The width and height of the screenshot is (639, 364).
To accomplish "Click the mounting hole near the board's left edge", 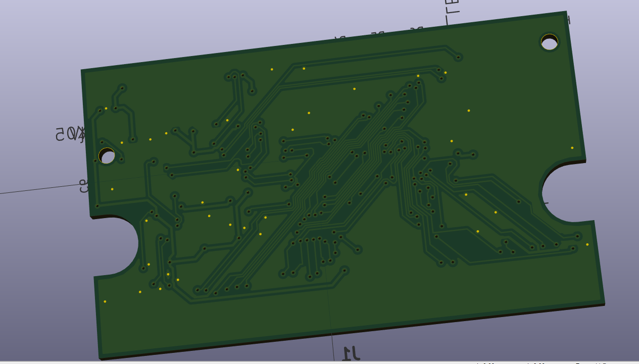I will coord(107,156).
